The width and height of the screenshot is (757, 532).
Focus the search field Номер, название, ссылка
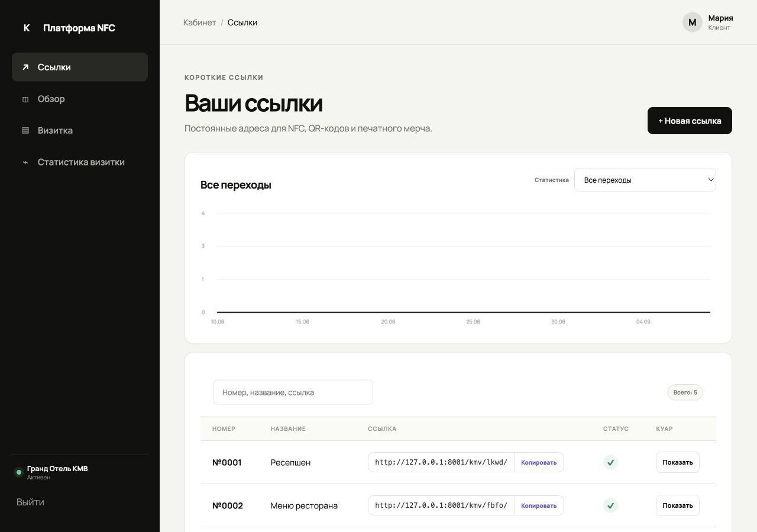point(293,392)
